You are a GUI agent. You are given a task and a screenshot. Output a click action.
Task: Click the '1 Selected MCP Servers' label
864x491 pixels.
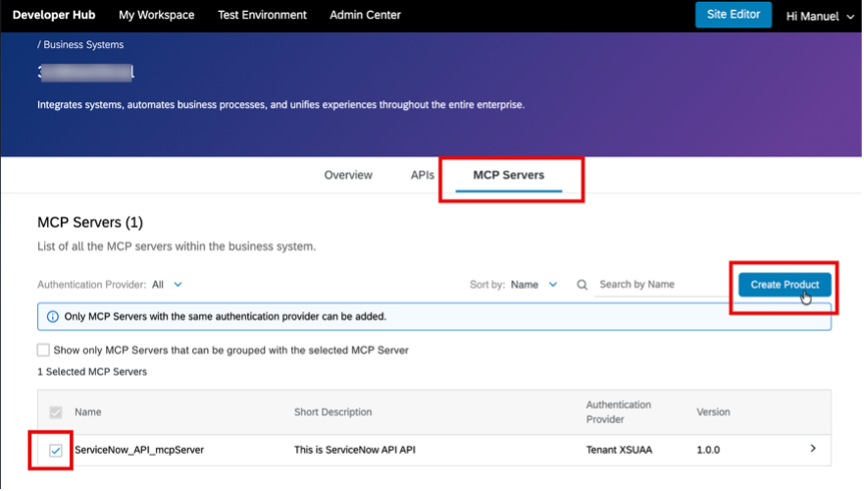point(92,372)
